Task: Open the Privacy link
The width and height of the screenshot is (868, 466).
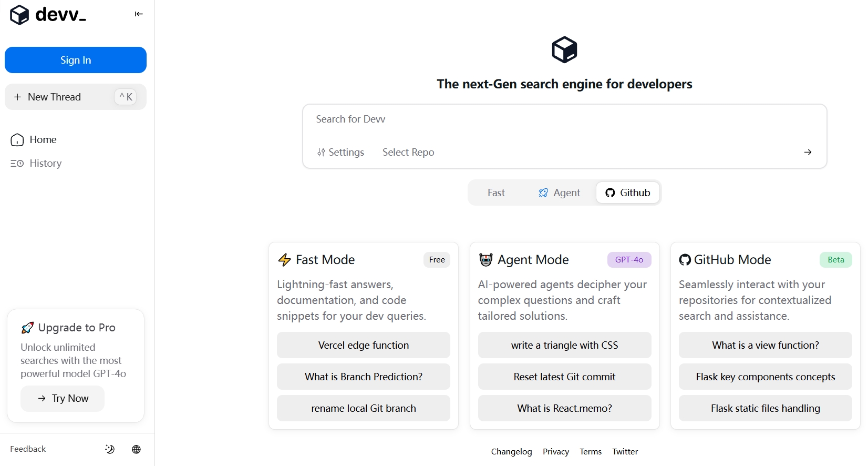Action: click(556, 451)
